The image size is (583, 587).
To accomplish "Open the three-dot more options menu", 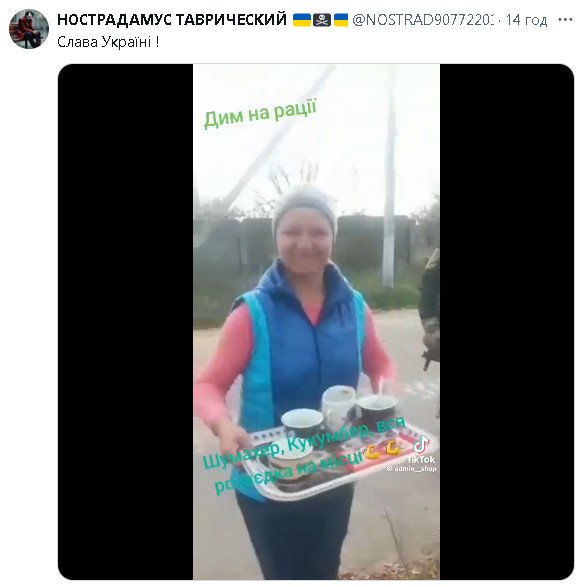I will [x=565, y=20].
